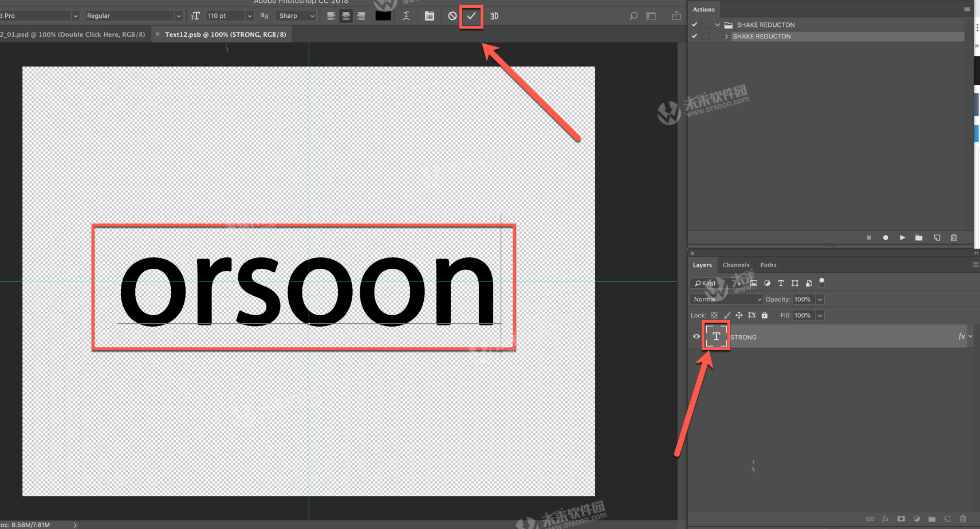Image resolution: width=980 pixels, height=529 pixels.
Task: Close the Text12.psb document tab
Action: 158,34
